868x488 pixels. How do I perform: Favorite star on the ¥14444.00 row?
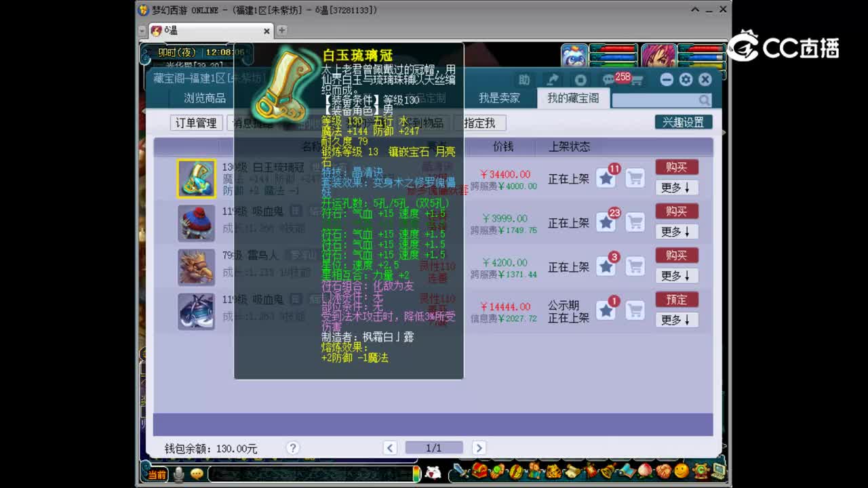(606, 311)
